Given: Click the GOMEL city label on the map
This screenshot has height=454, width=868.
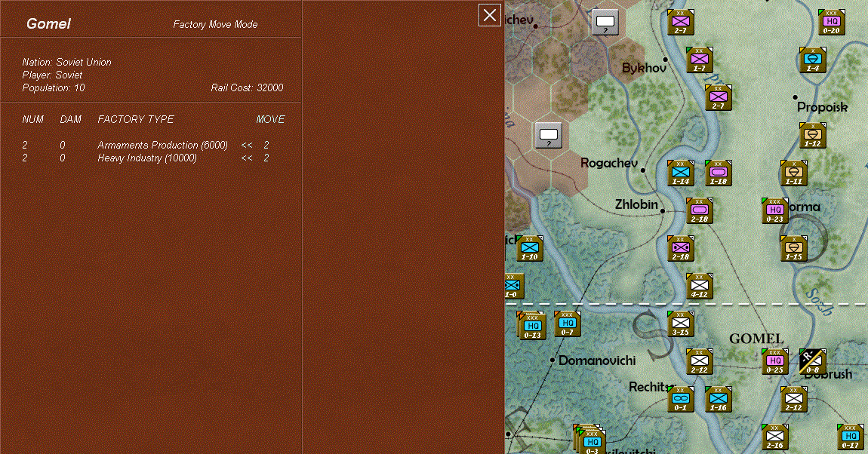Looking at the screenshot, I should point(756,339).
